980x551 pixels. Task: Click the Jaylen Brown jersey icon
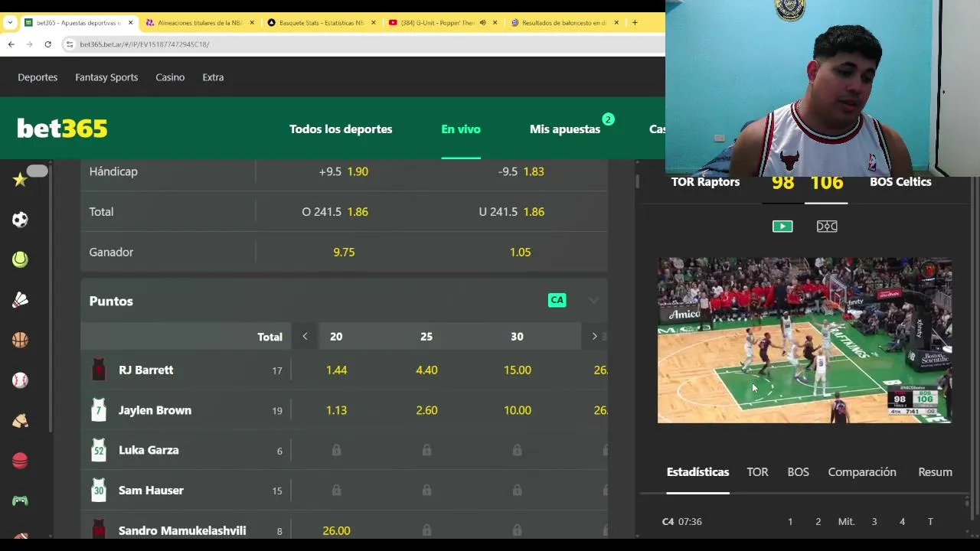[99, 410]
